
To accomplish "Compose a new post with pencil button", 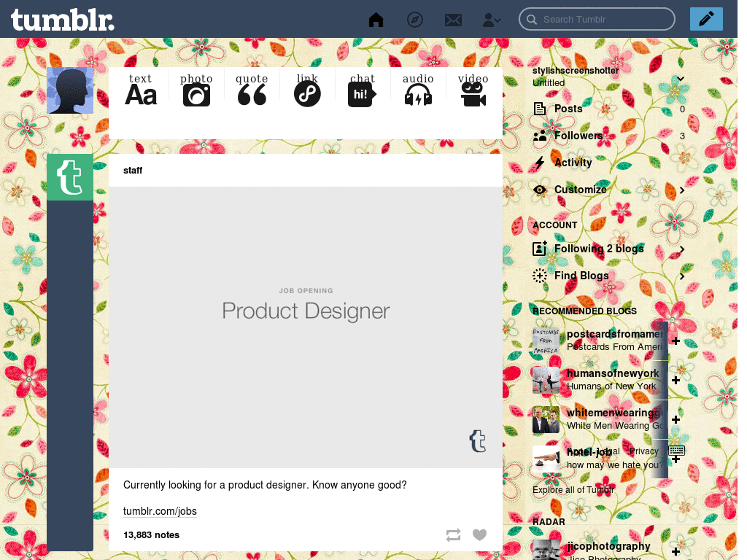I will click(706, 19).
